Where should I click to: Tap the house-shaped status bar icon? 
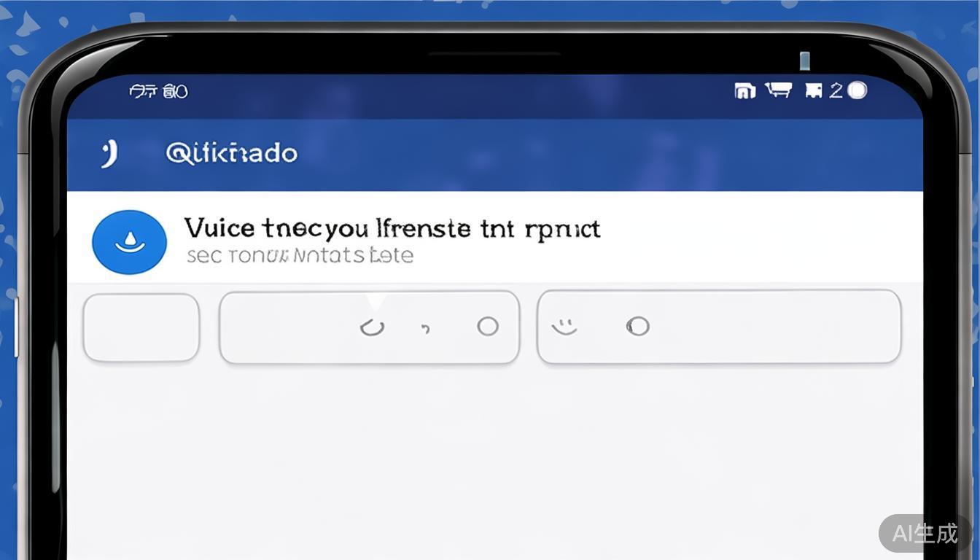click(x=744, y=91)
